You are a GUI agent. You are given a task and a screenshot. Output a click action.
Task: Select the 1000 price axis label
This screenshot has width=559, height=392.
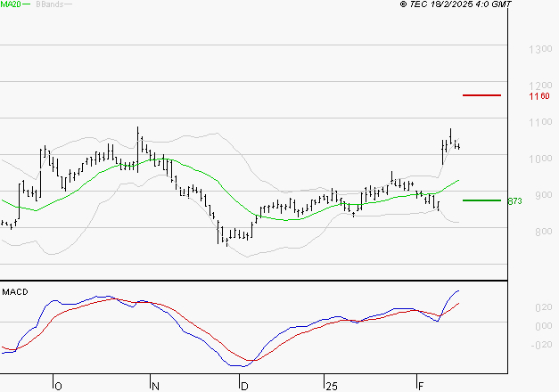[540, 159]
